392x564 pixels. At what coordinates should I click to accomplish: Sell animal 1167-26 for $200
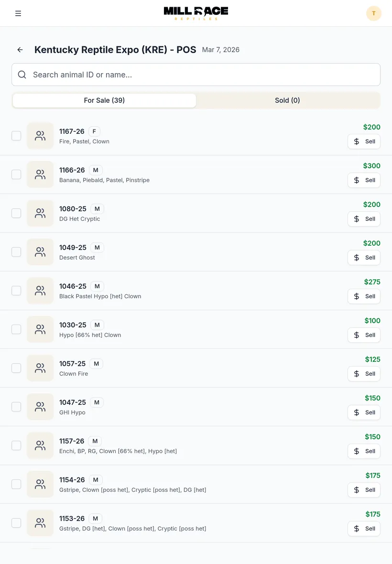(364, 141)
